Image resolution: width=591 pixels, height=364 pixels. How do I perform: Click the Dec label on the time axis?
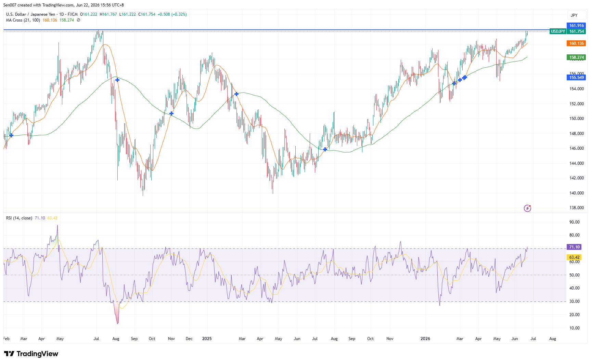pos(189,339)
